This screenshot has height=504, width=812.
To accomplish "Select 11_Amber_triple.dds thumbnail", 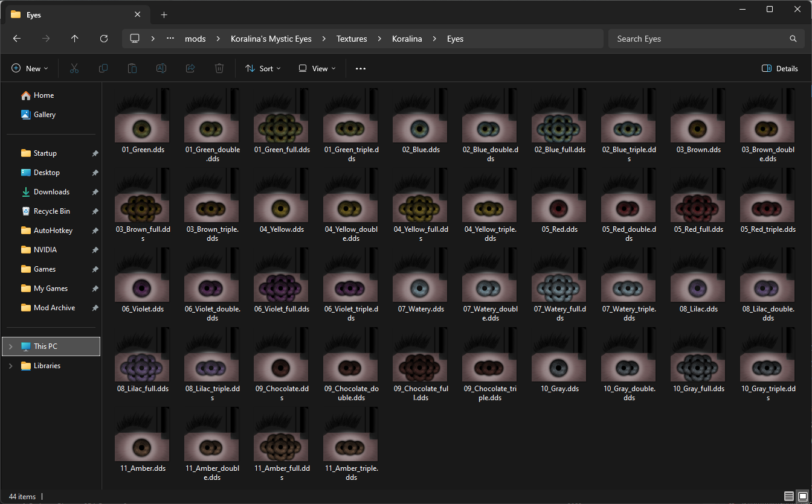I will coord(350,434).
